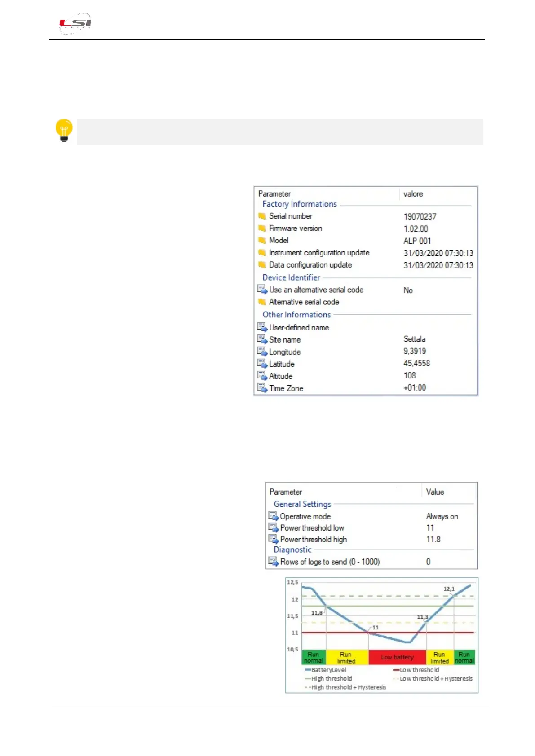Click the folder icon next to Firmware version
The width and height of the screenshot is (535, 756).
(262, 229)
